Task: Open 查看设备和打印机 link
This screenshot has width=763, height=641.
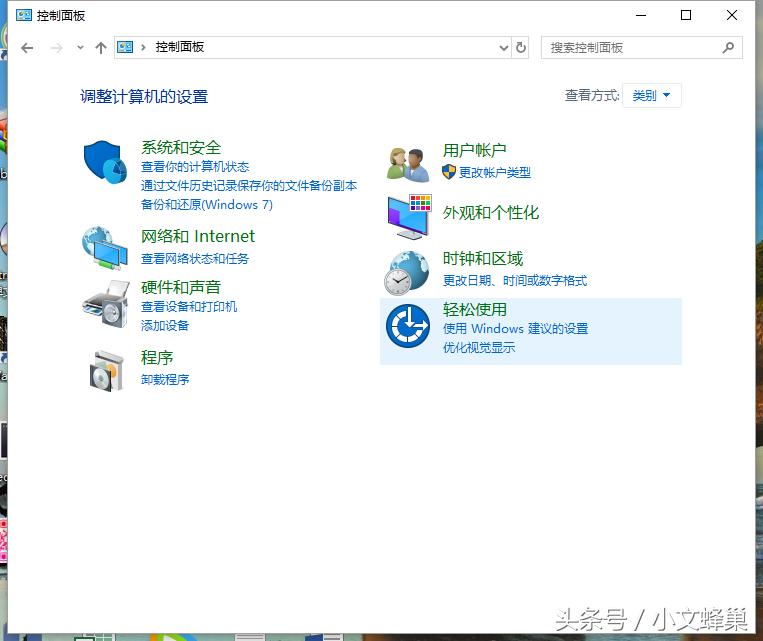Action: tap(189, 307)
